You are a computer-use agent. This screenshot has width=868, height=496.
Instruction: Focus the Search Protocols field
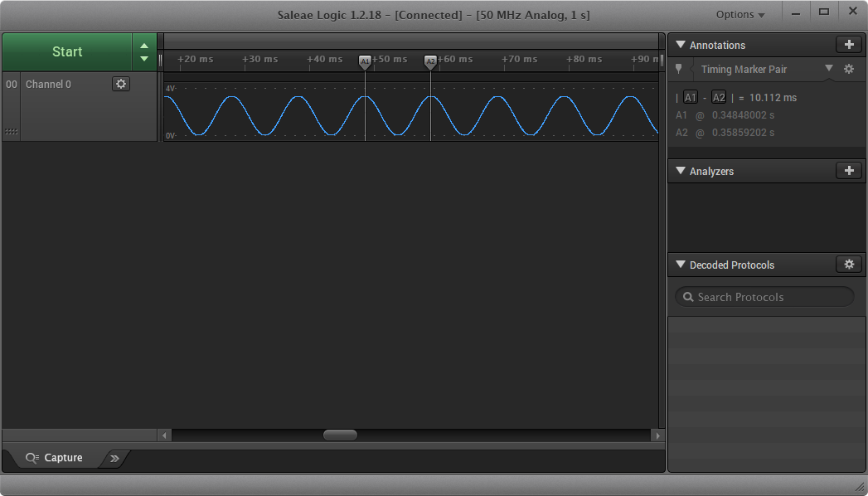(764, 297)
